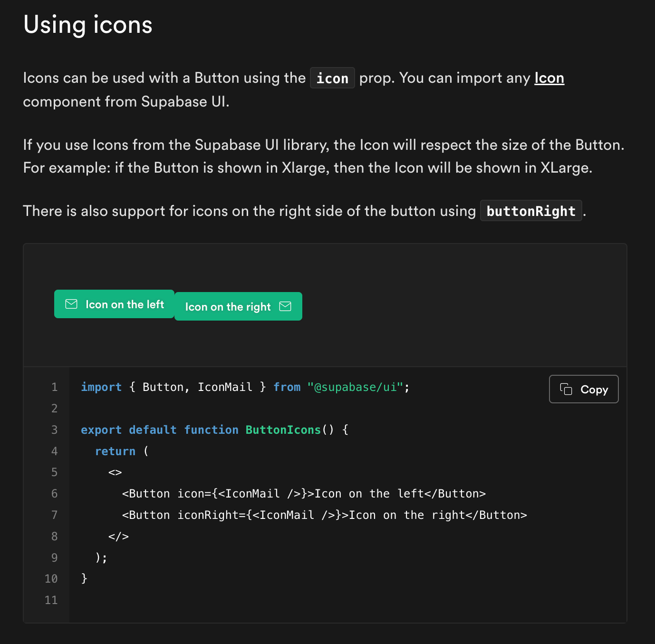Screen dimensions: 655x644
Task: Click paragraph starting 'If you use Icons'
Action: (x=324, y=156)
